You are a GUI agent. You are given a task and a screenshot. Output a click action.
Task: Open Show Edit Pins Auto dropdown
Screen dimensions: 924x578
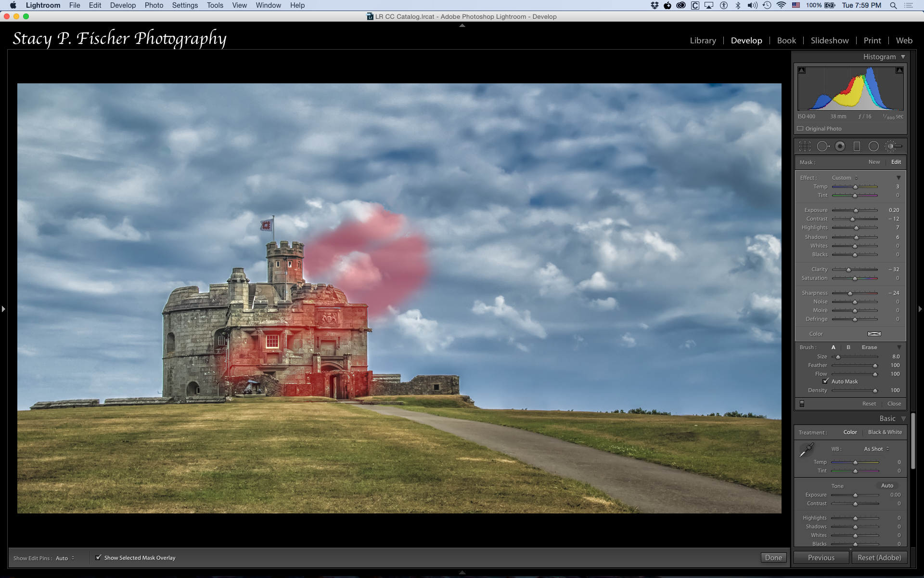[65, 558]
